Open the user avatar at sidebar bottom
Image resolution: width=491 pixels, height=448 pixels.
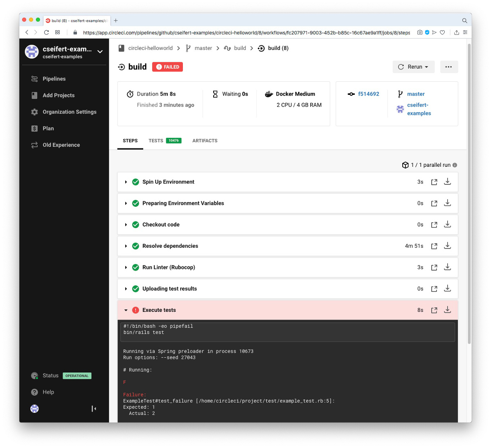pyautogui.click(x=35, y=409)
